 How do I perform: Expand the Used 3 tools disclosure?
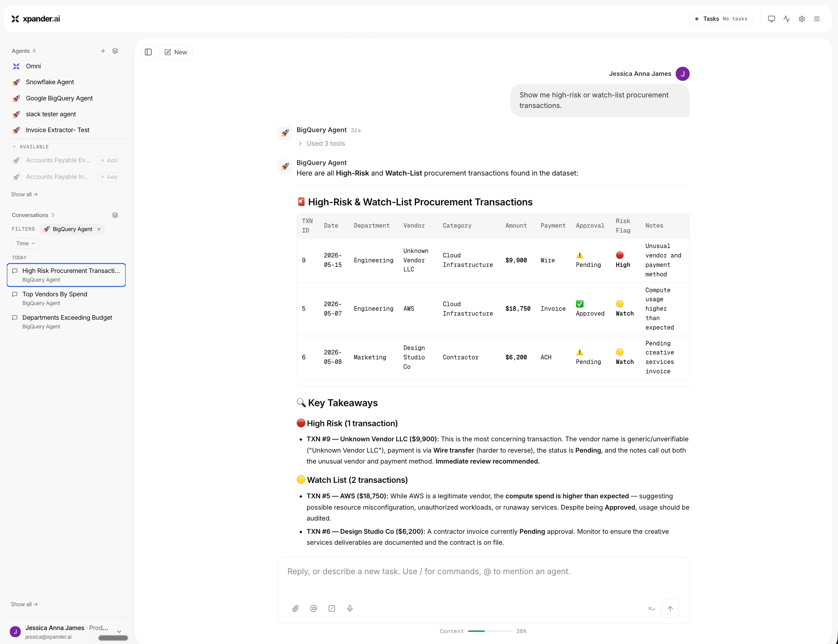point(322,143)
